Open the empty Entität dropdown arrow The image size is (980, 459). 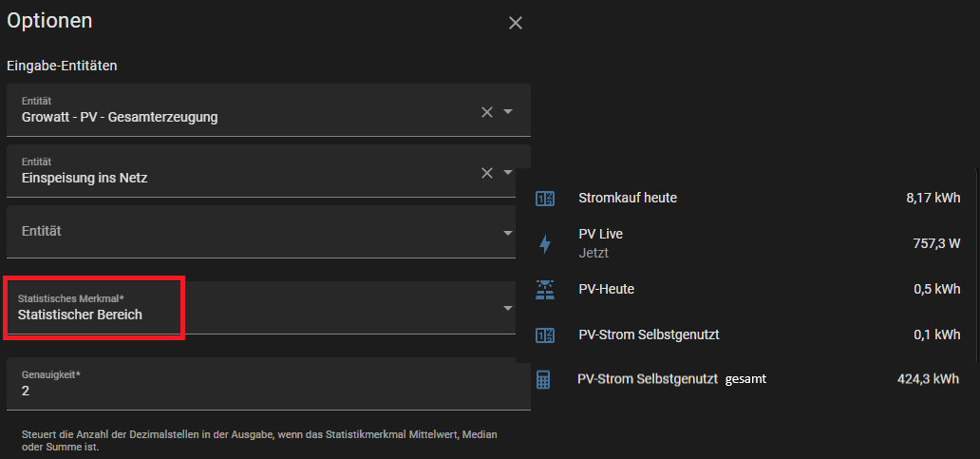coord(508,233)
